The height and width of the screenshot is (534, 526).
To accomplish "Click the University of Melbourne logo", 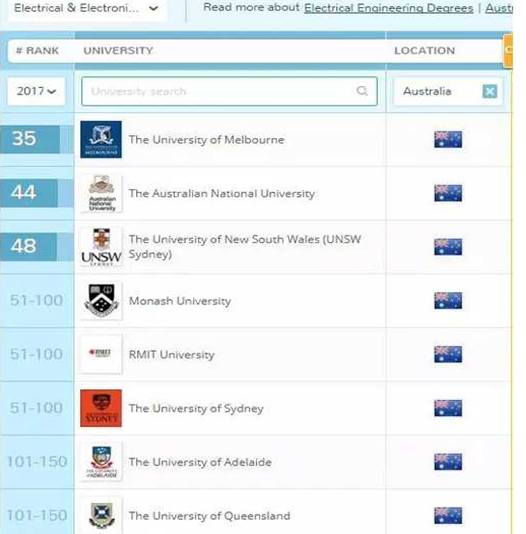I will click(x=101, y=139).
